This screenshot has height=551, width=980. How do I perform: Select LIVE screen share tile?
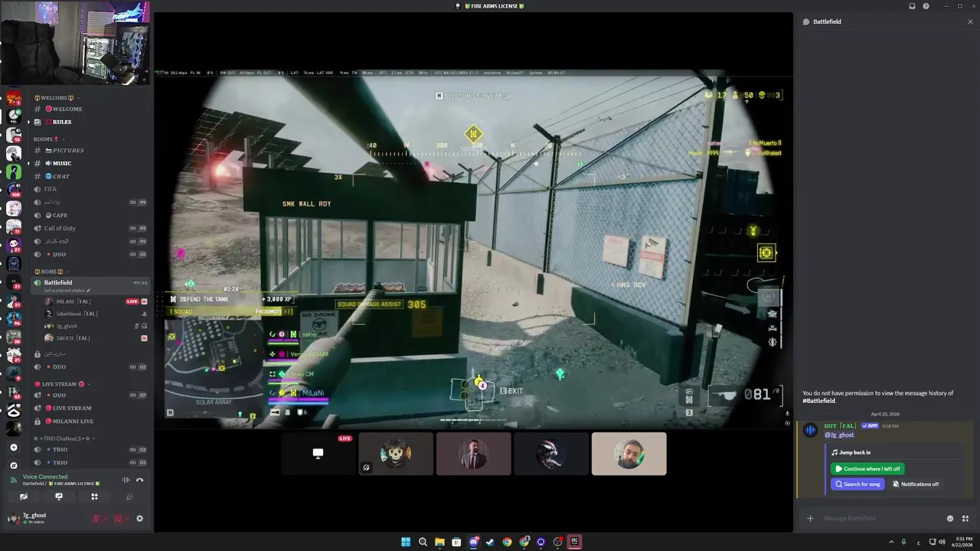tap(318, 454)
